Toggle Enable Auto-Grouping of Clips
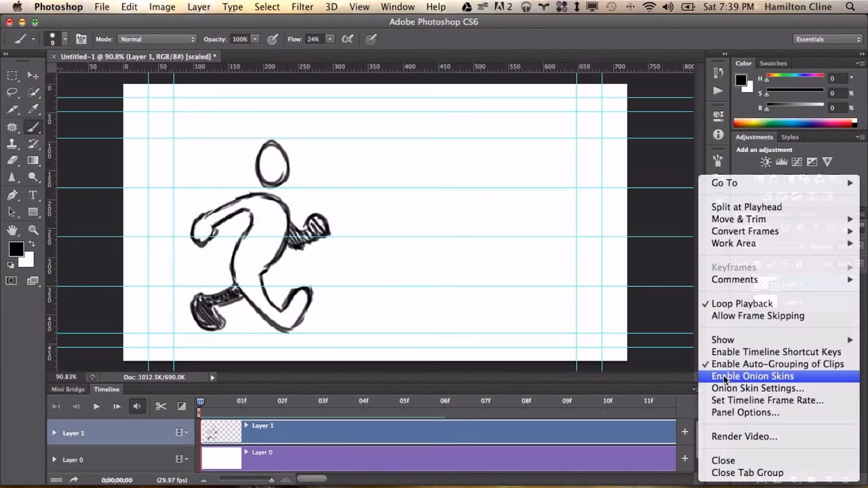The image size is (868, 488). click(x=778, y=364)
